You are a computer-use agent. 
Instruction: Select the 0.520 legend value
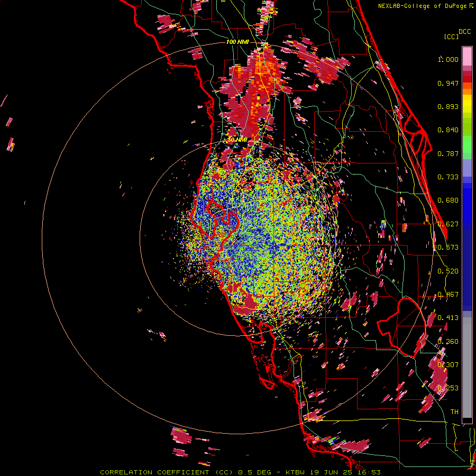448,271
